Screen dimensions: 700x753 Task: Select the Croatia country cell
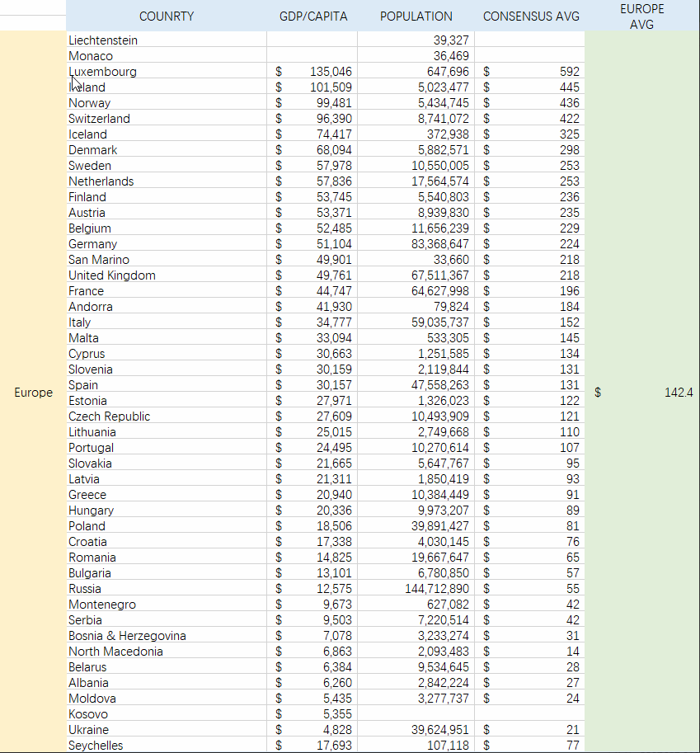166,542
